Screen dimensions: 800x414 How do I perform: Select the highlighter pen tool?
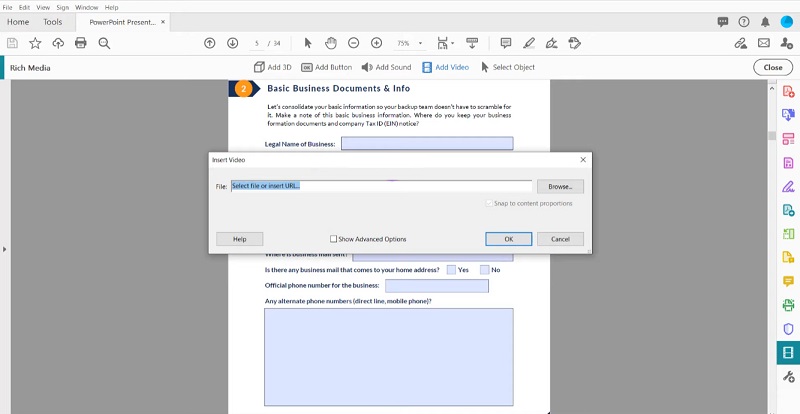(529, 43)
